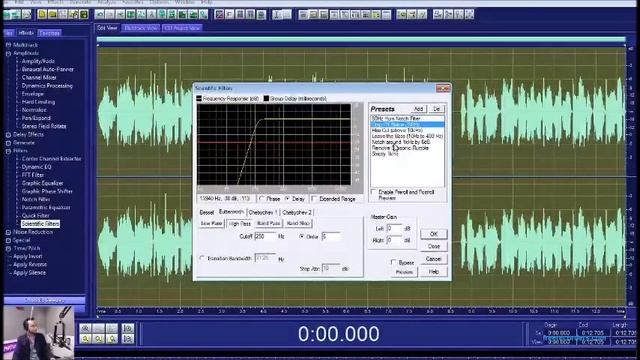
Task: Open the FFT Filter effect
Action: (33, 175)
